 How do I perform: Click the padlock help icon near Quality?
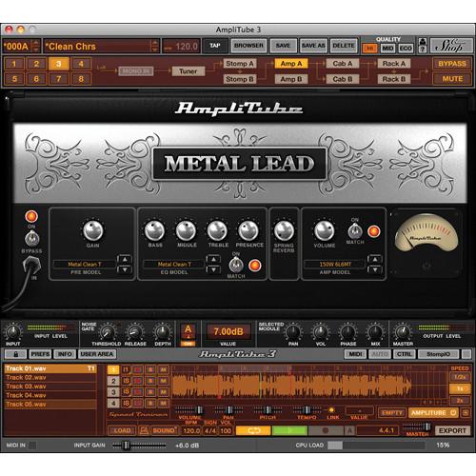point(423,46)
